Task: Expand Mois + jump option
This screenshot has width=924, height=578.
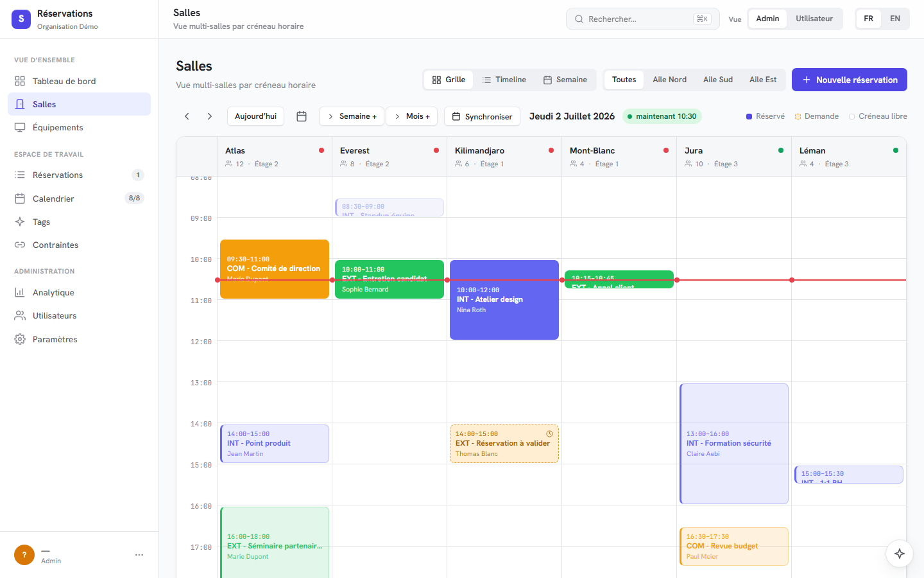Action: 412,116
